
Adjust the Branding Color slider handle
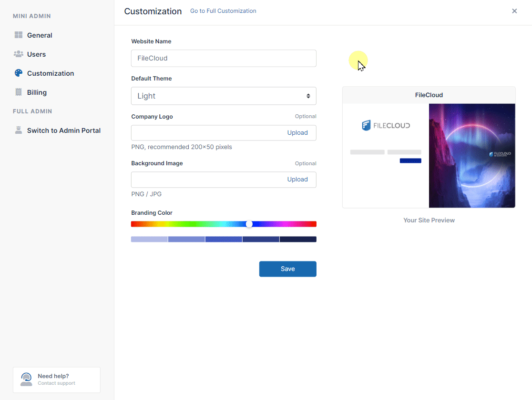[249, 224]
